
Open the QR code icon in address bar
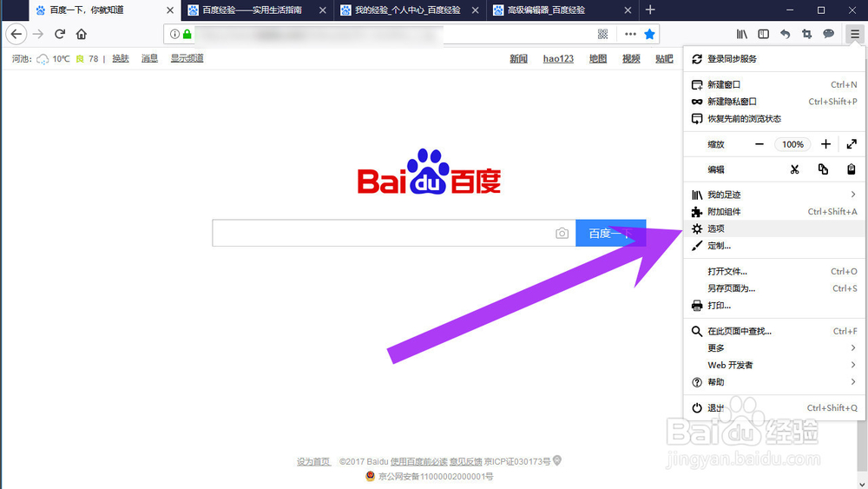(603, 35)
